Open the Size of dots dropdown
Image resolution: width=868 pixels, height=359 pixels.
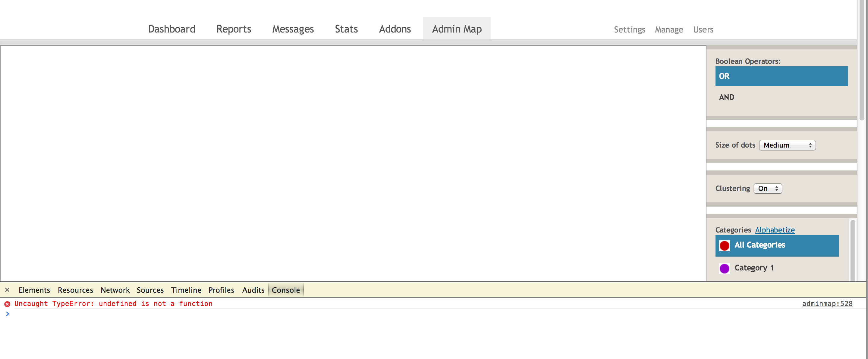tap(787, 145)
